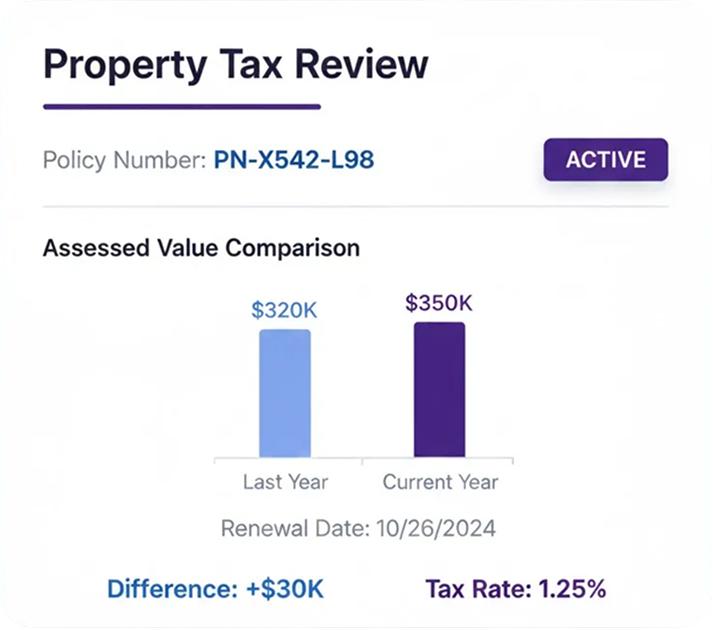
Task: Select the $320K value label
Action: pos(284,310)
